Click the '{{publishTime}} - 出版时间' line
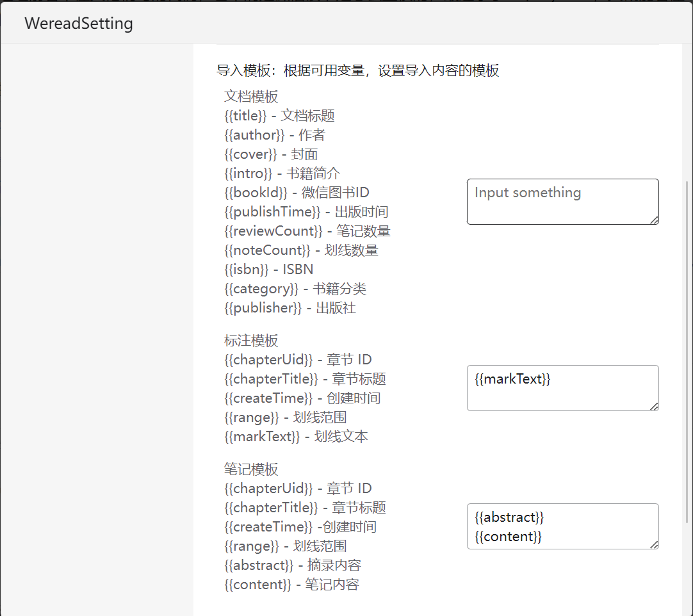Screen dimensions: 693x616 (306, 212)
